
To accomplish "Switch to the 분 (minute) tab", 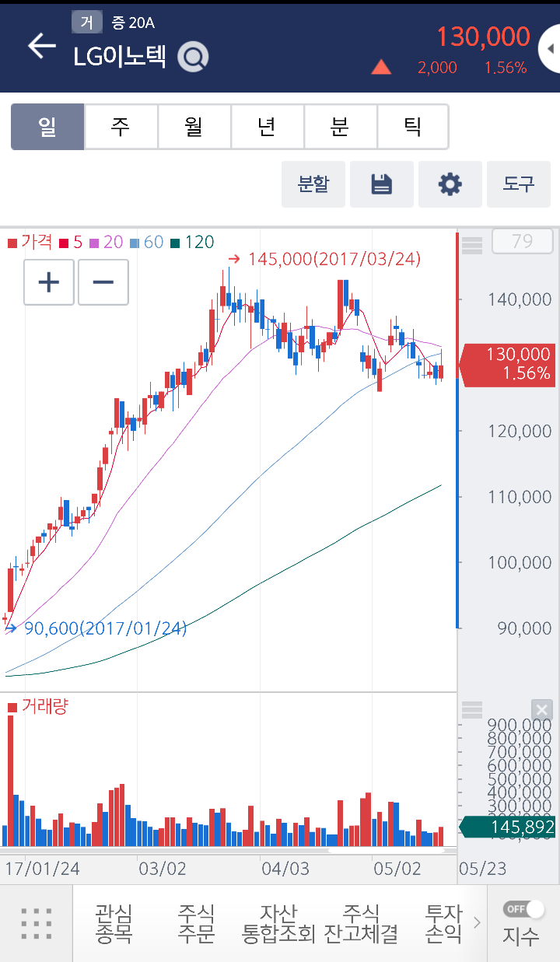I will [340, 127].
